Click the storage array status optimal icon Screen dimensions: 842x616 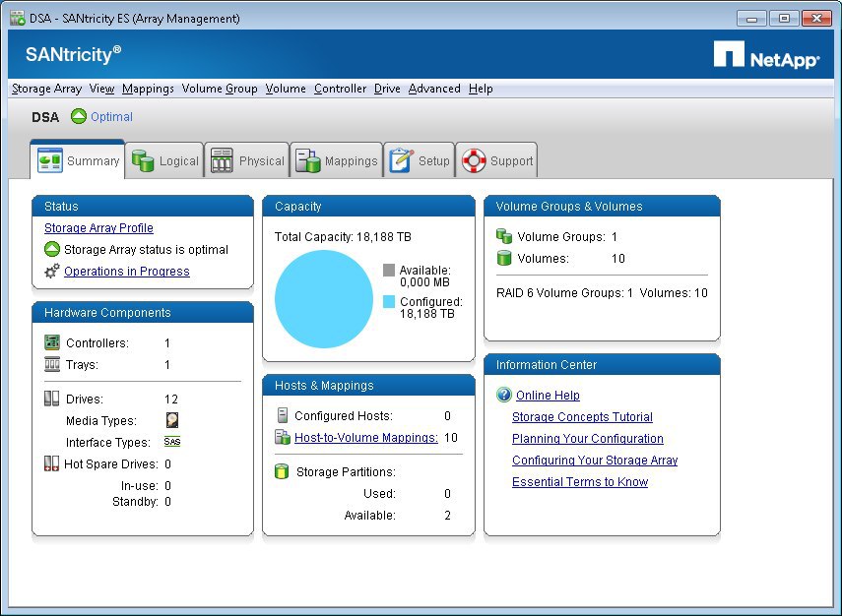coord(52,250)
